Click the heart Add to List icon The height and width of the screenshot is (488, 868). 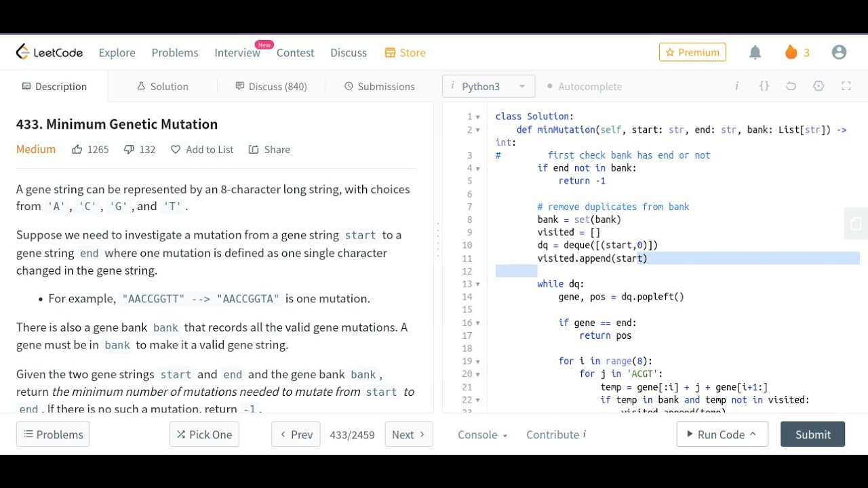pyautogui.click(x=176, y=149)
